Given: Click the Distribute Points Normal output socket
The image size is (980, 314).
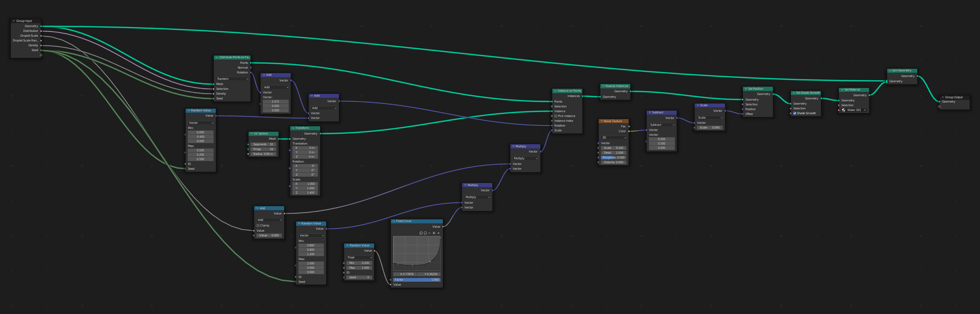Looking at the screenshot, I should point(251,68).
